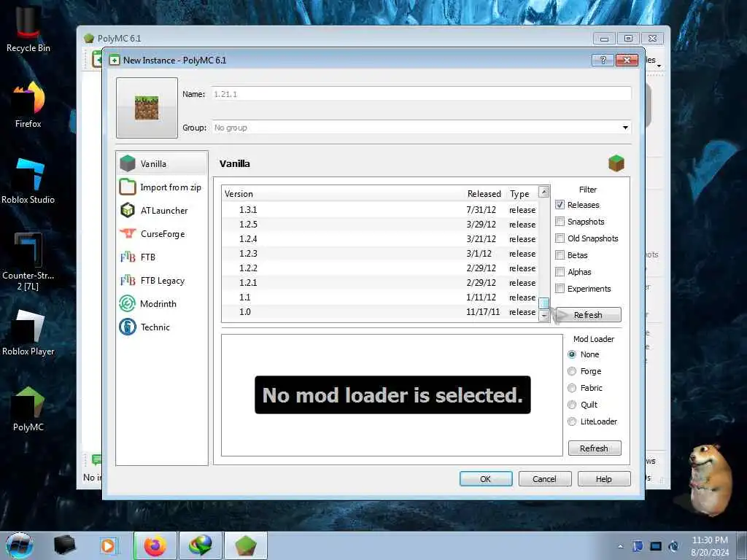This screenshot has height=560, width=747.
Task: Click Firefox taskbar button
Action: [155, 545]
